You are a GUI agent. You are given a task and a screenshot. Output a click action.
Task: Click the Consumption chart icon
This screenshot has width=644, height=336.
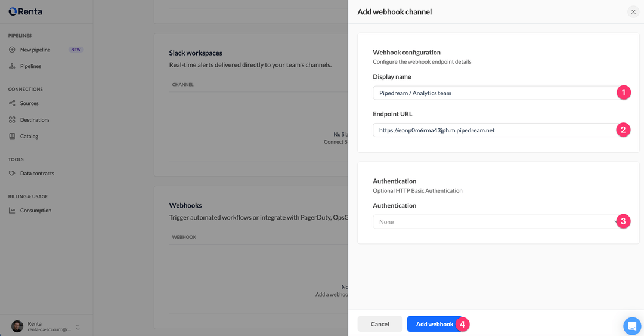click(12, 211)
